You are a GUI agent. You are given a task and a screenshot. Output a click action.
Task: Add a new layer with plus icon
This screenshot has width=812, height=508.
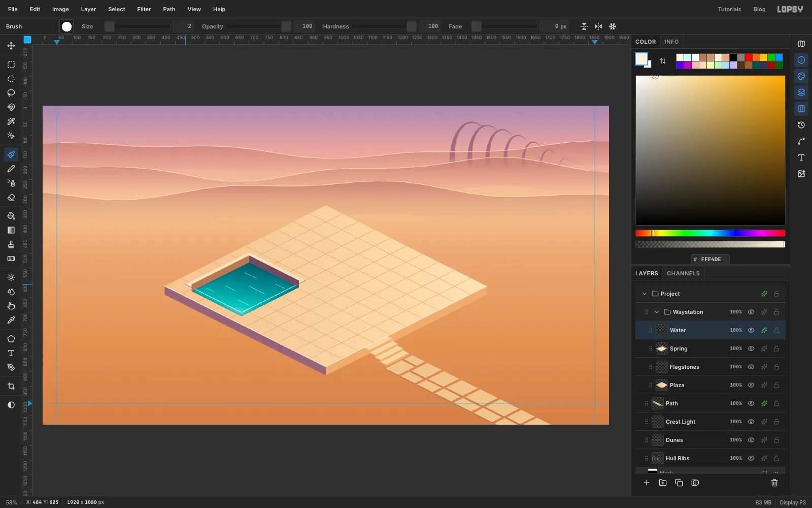(647, 483)
